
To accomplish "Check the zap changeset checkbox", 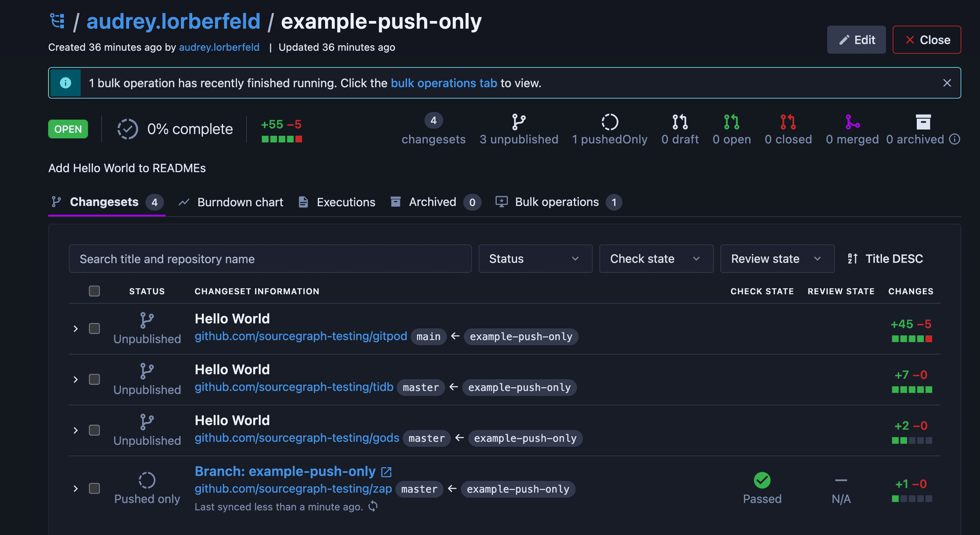I will tap(94, 489).
